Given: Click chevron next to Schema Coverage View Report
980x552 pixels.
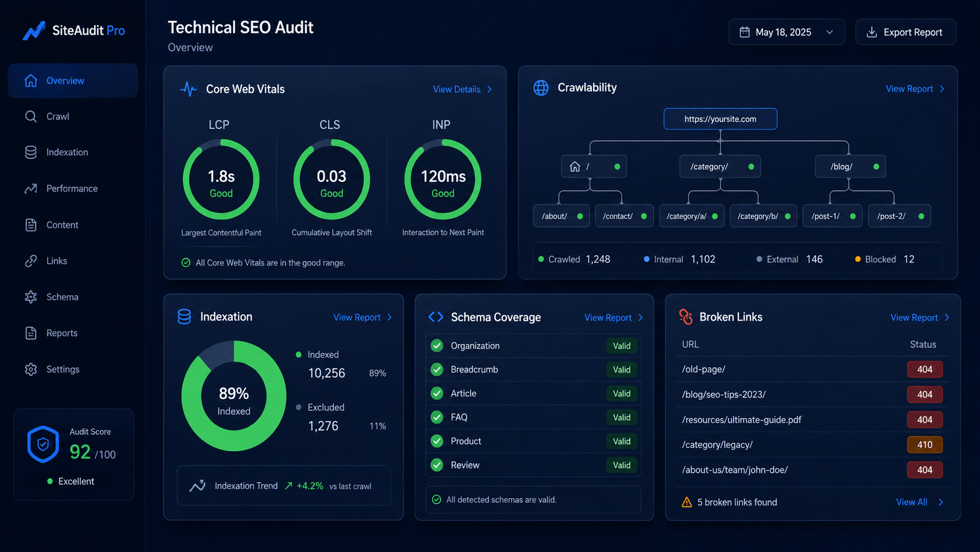Looking at the screenshot, I should click(x=641, y=318).
